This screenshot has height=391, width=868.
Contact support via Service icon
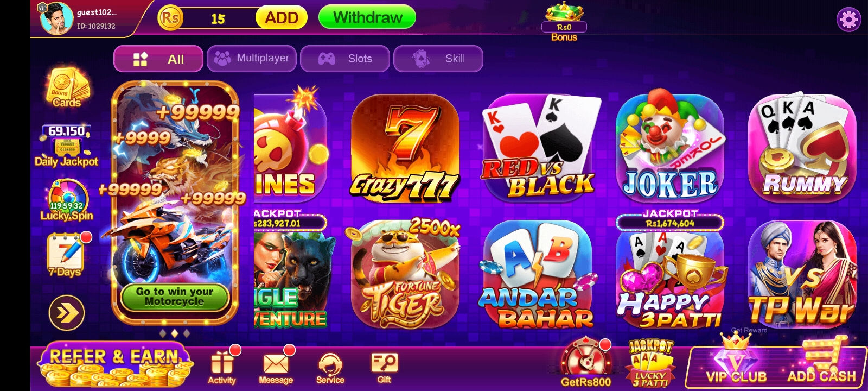pyautogui.click(x=330, y=368)
